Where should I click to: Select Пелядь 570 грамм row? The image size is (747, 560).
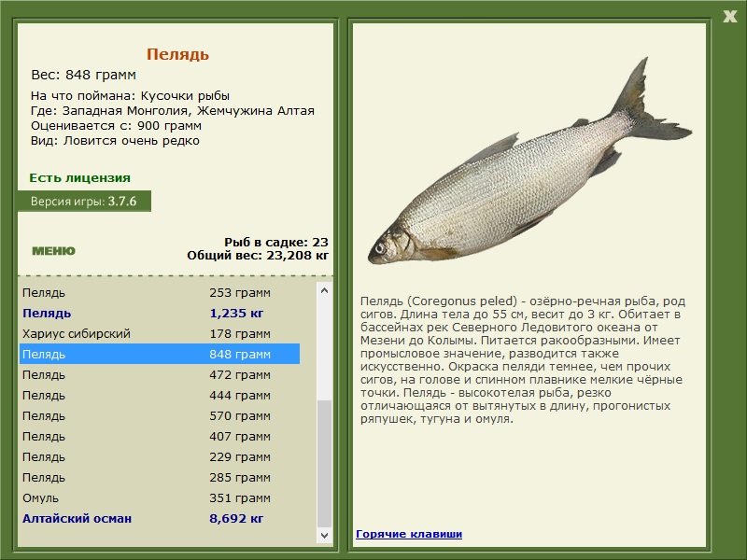click(x=160, y=415)
